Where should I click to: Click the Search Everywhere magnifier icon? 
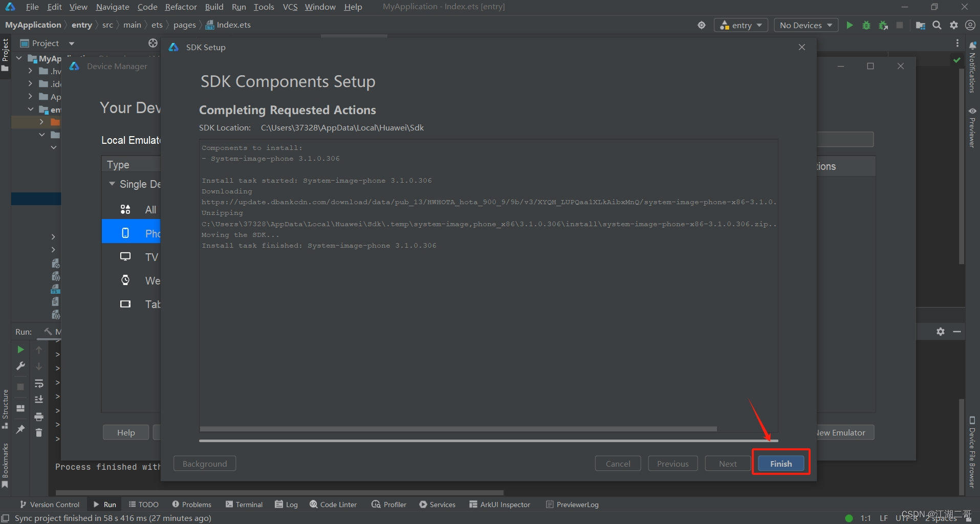click(937, 25)
